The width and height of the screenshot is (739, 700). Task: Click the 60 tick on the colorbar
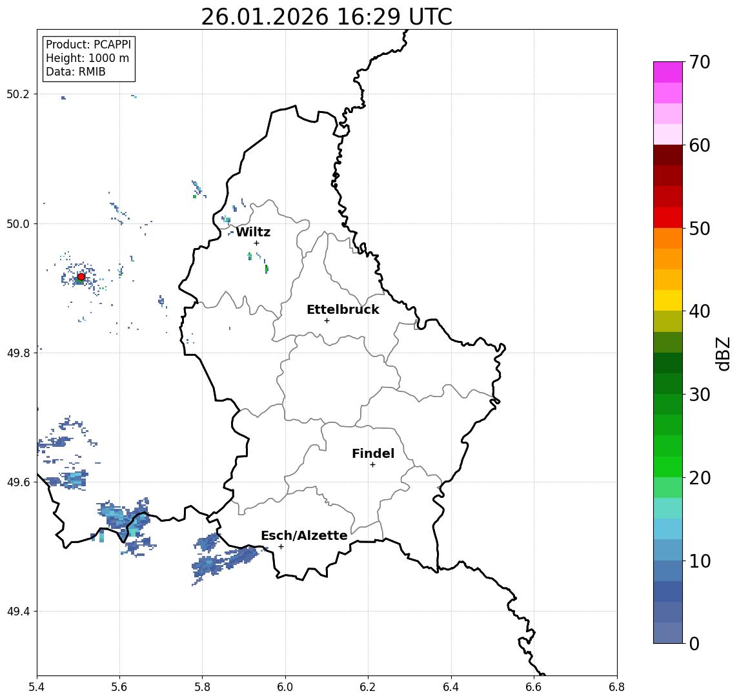tap(699, 145)
